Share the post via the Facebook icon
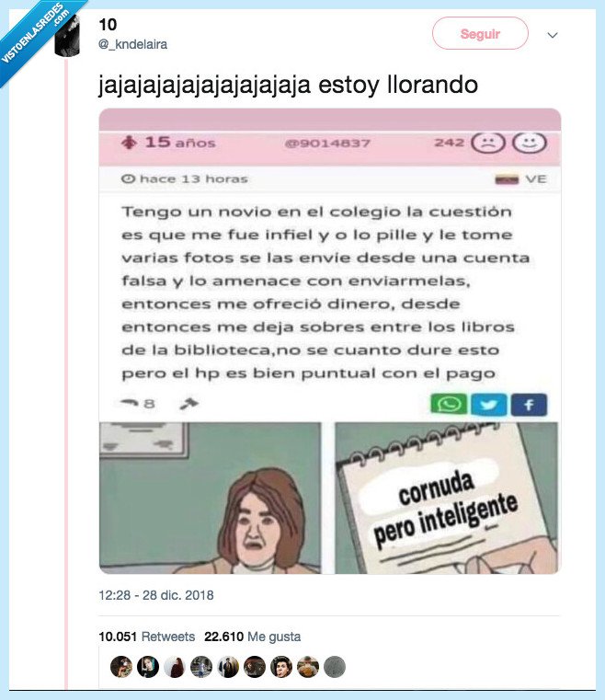 529,405
